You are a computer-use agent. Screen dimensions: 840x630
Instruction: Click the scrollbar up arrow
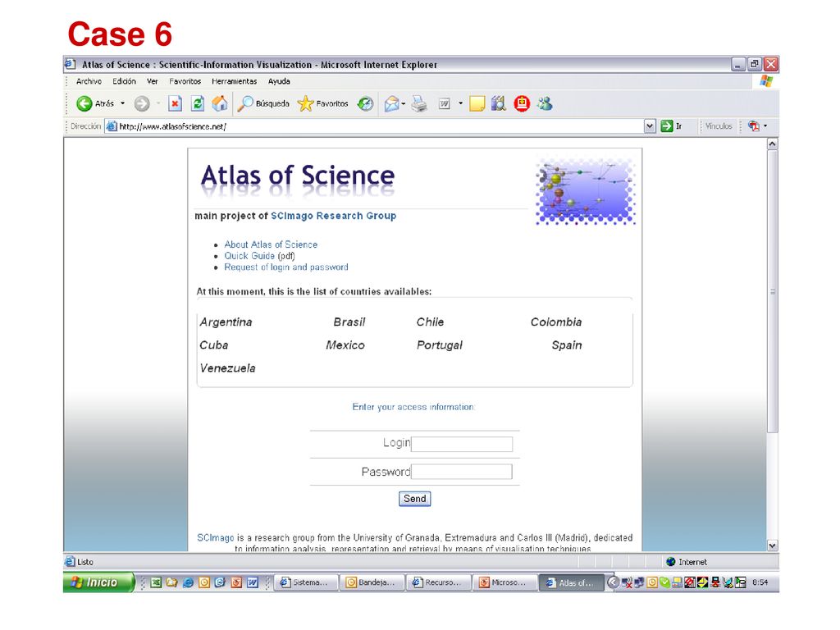click(772, 144)
